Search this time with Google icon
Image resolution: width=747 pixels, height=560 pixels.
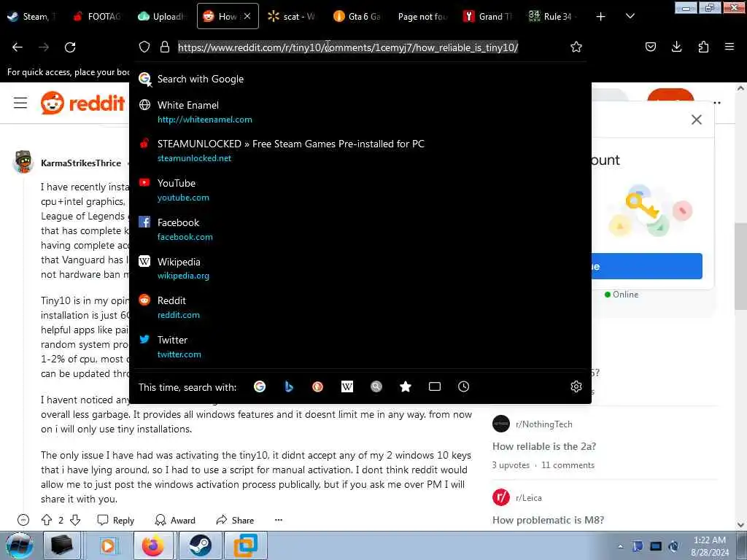click(x=260, y=386)
